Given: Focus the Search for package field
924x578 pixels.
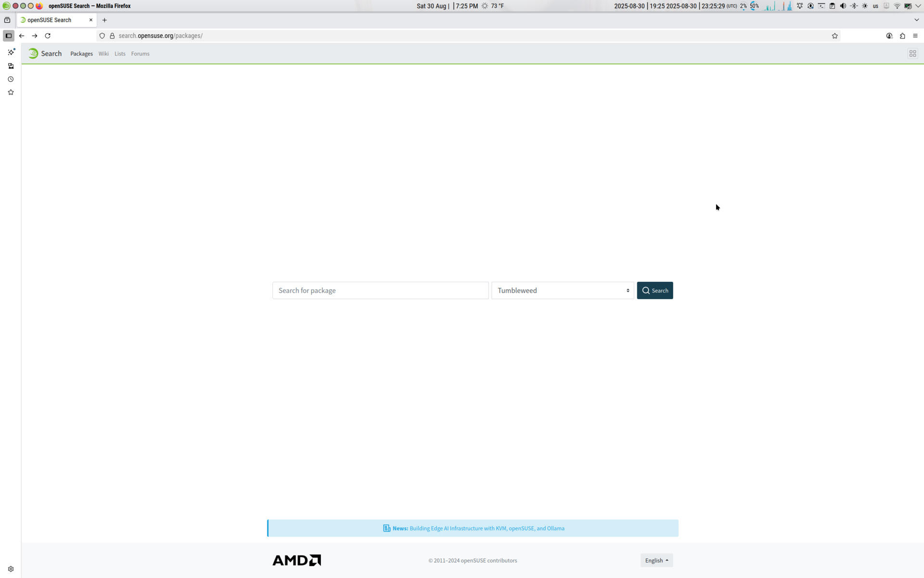Looking at the screenshot, I should point(380,290).
